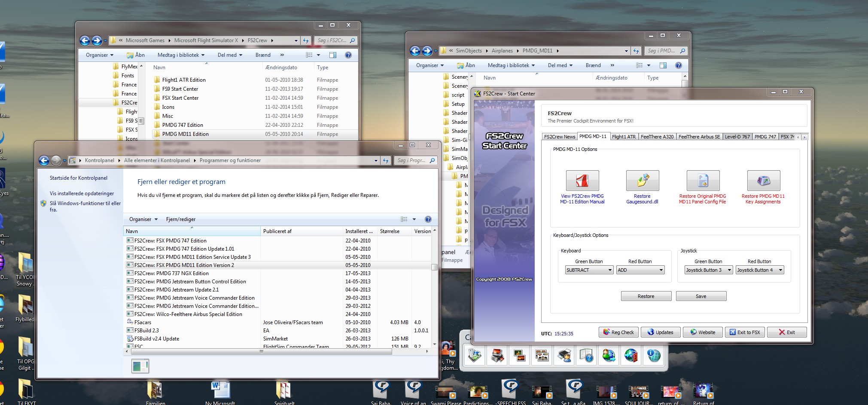868x405 pixels.
Task: Click the back arrow in the Kontrolpanel window
Action: (44, 160)
